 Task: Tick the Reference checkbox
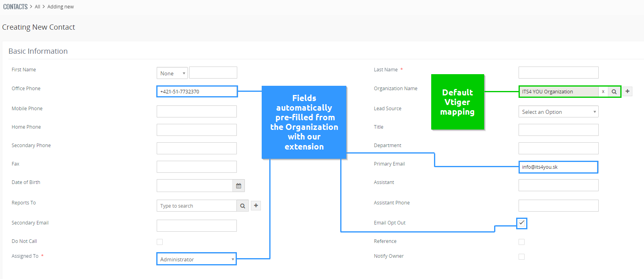pyautogui.click(x=521, y=242)
